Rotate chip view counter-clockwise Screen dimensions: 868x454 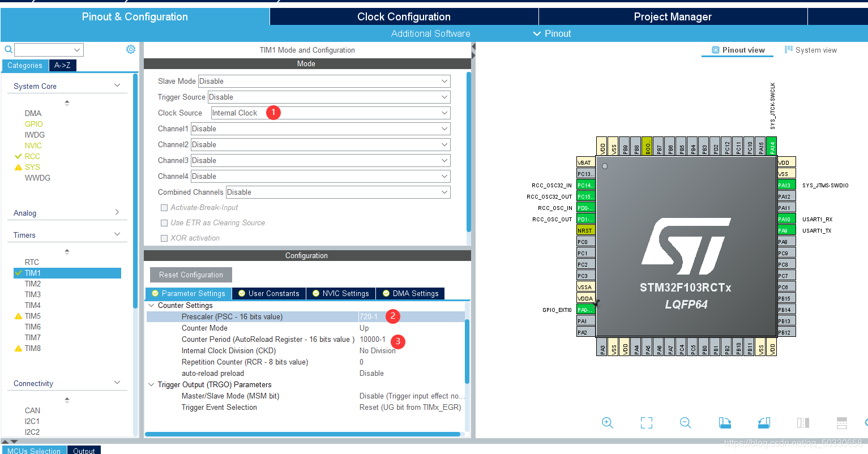[764, 422]
